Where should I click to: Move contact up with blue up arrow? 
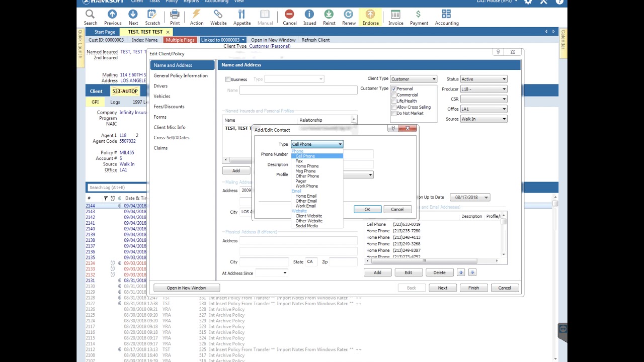[461, 273]
